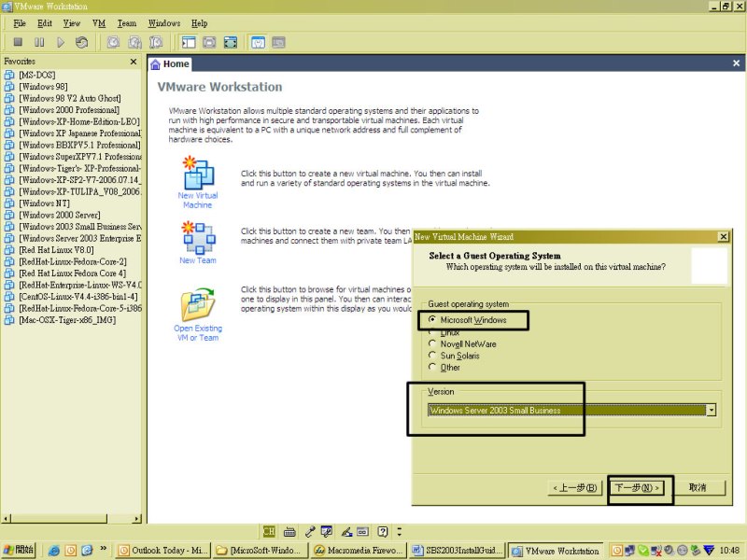
Task: Switch to the Home tab
Action: pyautogui.click(x=170, y=64)
